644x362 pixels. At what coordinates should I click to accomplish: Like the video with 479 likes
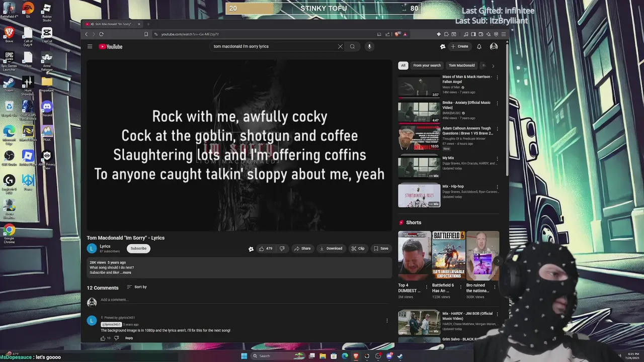point(265,248)
